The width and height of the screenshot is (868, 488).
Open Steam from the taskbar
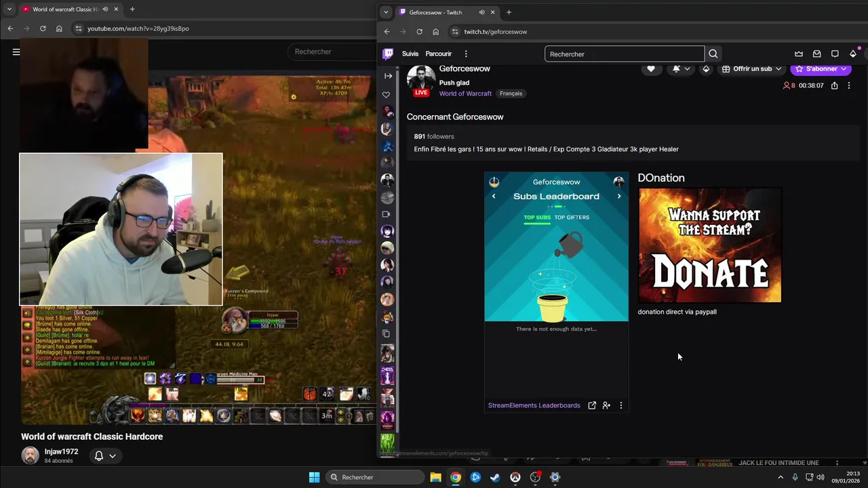495,477
